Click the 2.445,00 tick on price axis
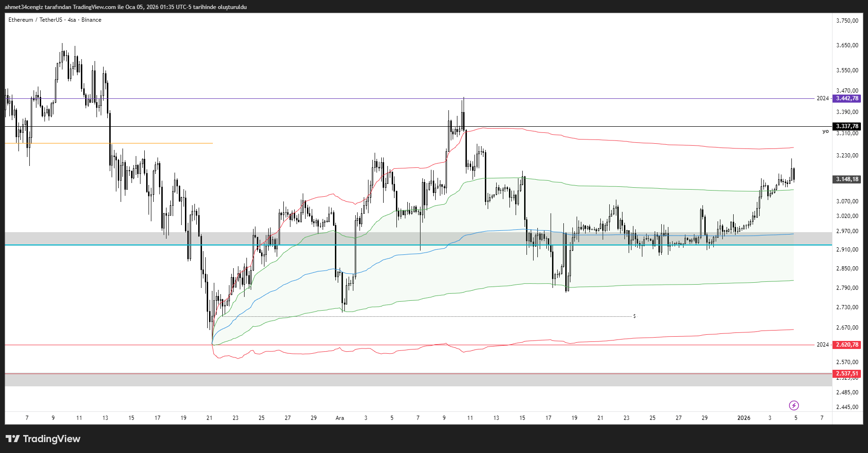The height and width of the screenshot is (453, 868). [847, 407]
